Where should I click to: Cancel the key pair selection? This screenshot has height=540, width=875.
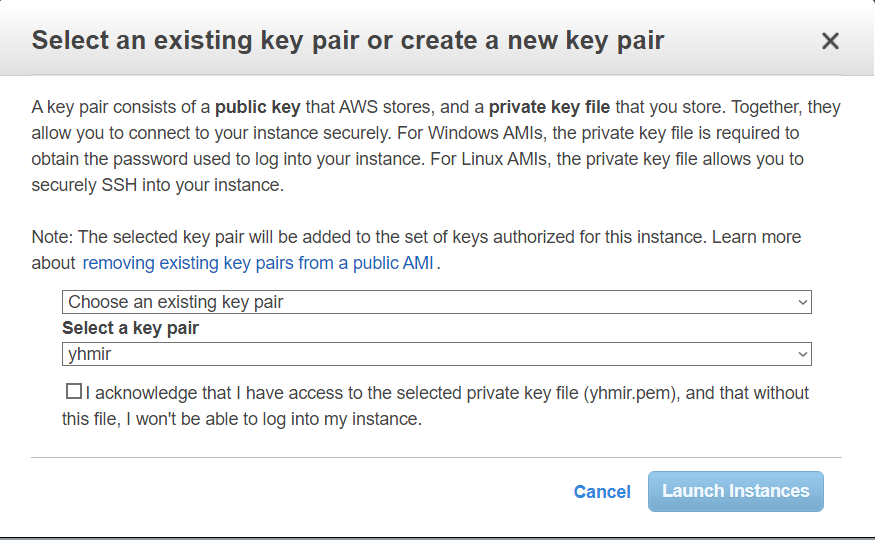(602, 492)
